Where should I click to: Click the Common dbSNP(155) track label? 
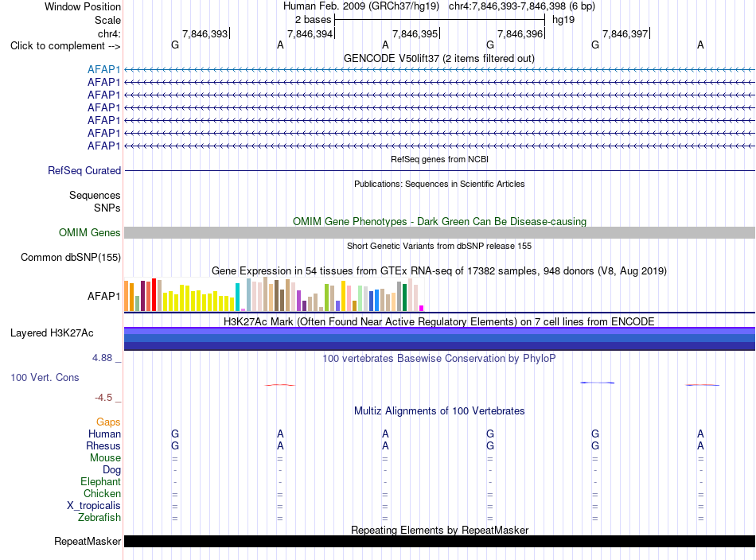click(71, 258)
